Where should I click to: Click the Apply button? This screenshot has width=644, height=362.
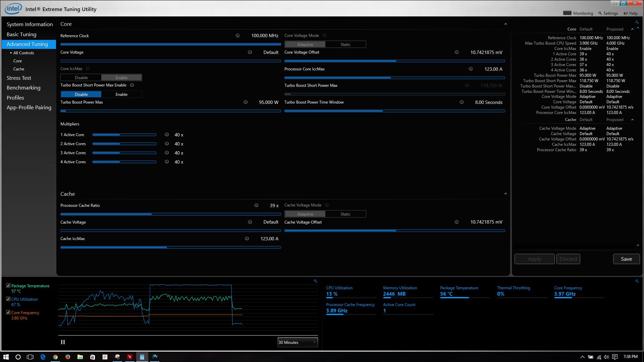pyautogui.click(x=534, y=259)
